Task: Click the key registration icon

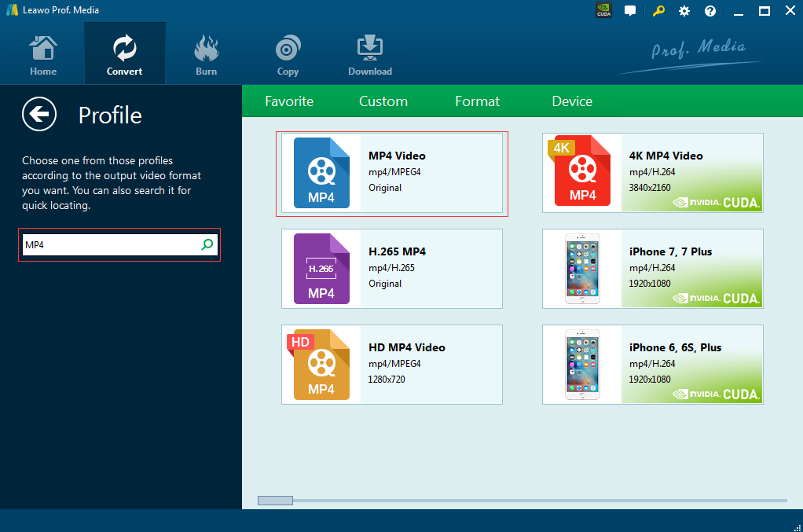Action: click(x=658, y=11)
